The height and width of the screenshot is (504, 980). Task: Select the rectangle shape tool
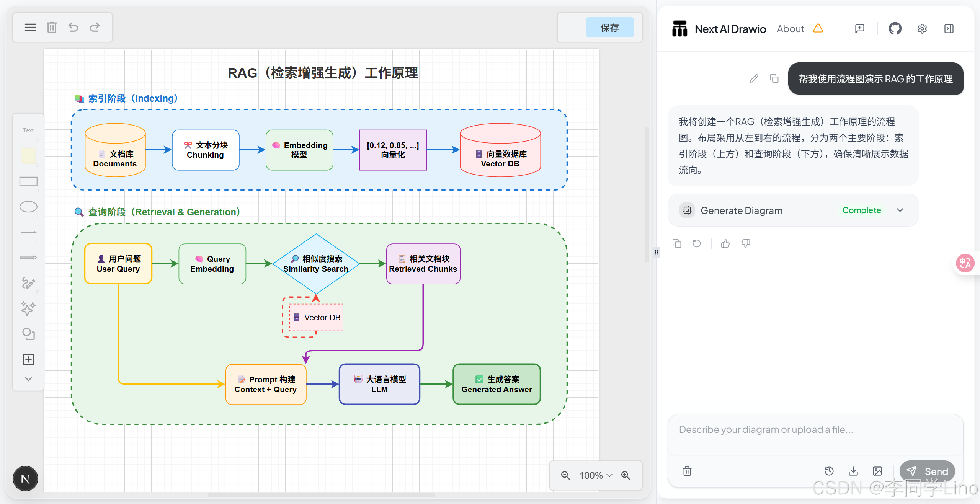tap(28, 181)
